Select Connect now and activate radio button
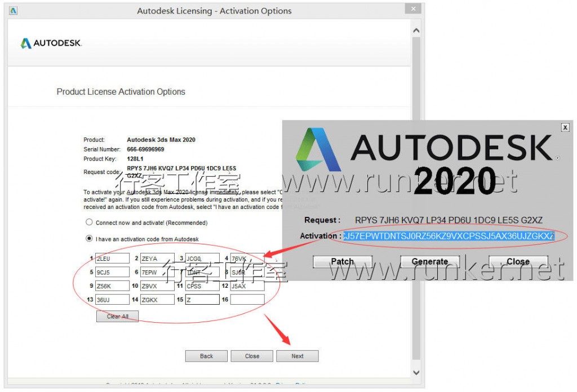 click(89, 222)
